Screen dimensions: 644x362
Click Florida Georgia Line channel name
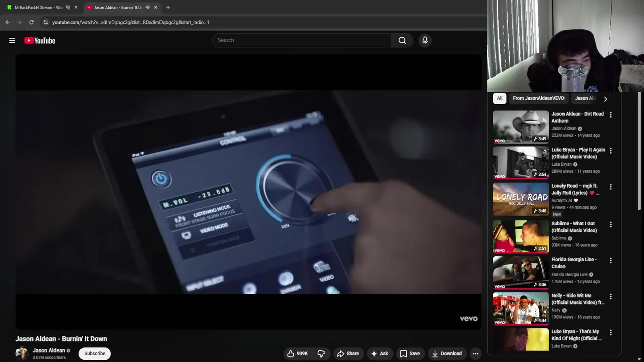coord(570,275)
